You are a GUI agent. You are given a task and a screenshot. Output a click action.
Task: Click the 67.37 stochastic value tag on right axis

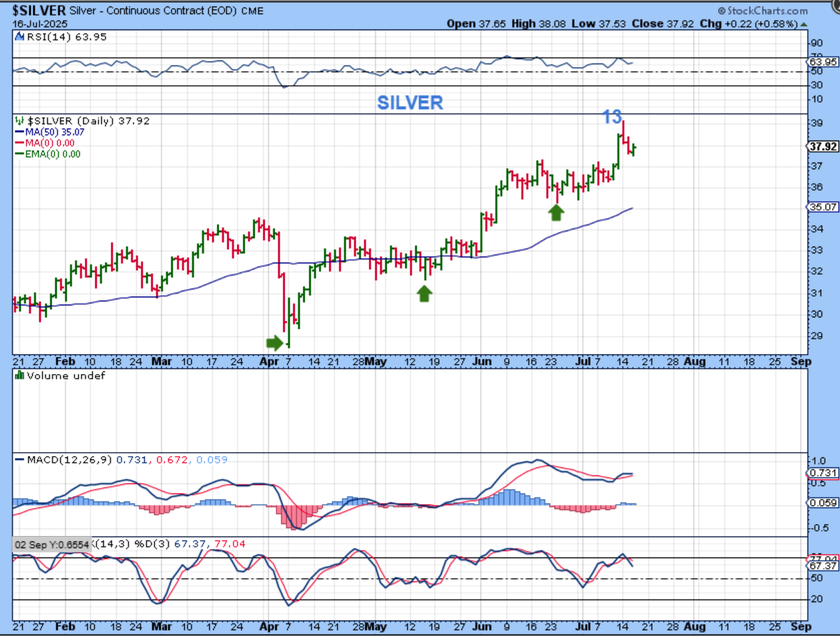pos(823,565)
